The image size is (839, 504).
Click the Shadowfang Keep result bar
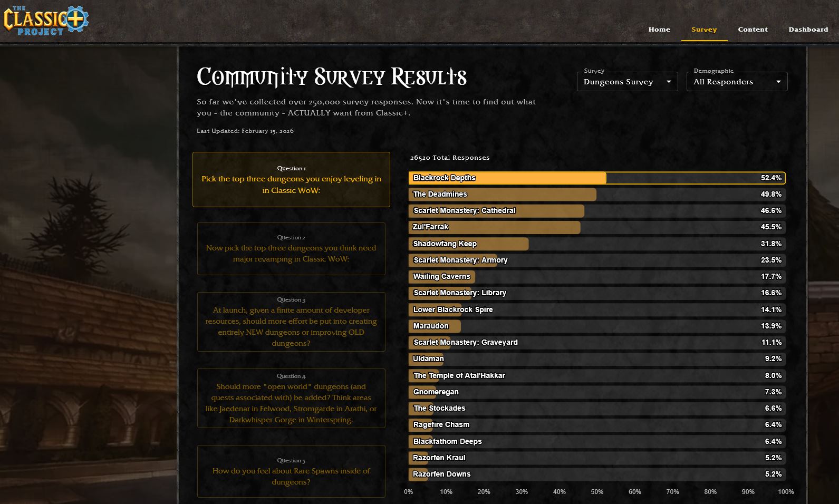point(597,244)
